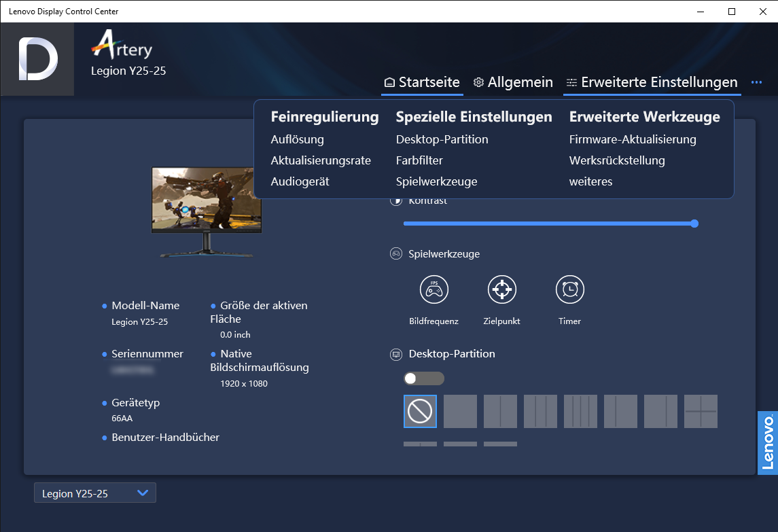Image resolution: width=778 pixels, height=532 pixels.
Task: Select the four-quadrant grid partition layout
Action: (x=701, y=412)
